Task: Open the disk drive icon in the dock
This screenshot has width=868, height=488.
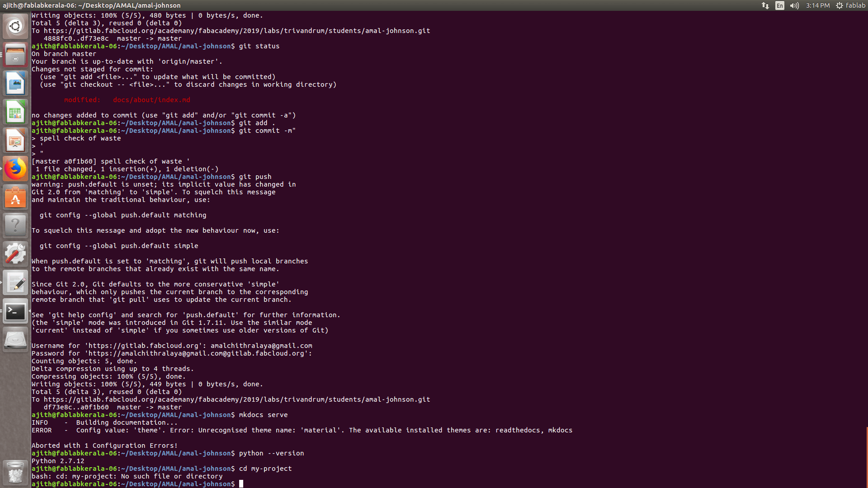Action: click(15, 340)
